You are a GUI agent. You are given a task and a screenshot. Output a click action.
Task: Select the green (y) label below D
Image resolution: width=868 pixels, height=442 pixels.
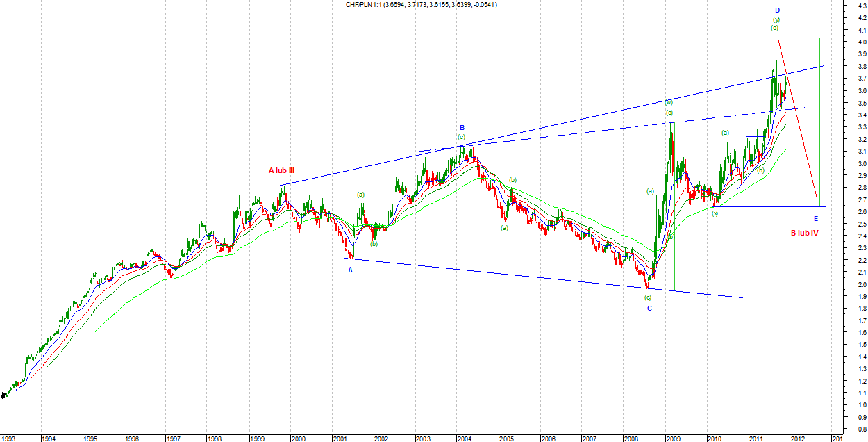coord(776,19)
